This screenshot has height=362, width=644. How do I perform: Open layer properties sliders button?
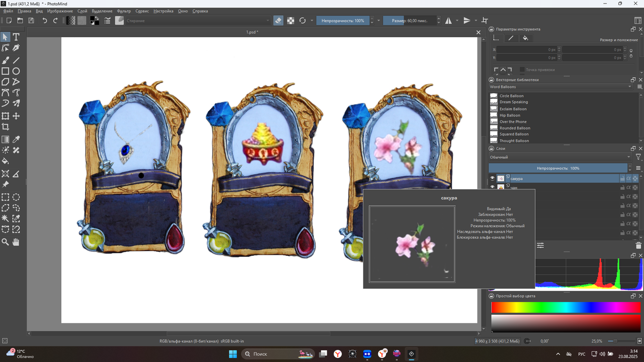tap(540, 245)
